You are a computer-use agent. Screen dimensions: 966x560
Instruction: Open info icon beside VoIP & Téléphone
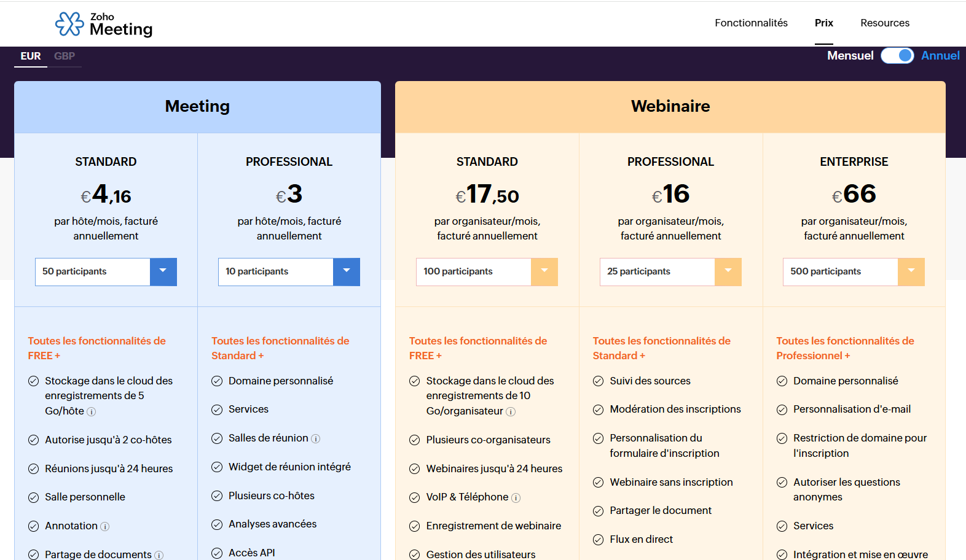tap(516, 498)
